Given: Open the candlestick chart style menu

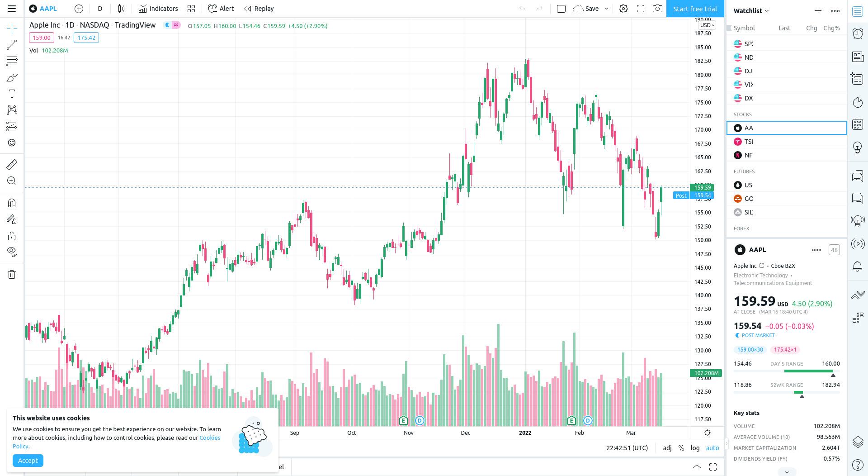Looking at the screenshot, I should tap(121, 9).
